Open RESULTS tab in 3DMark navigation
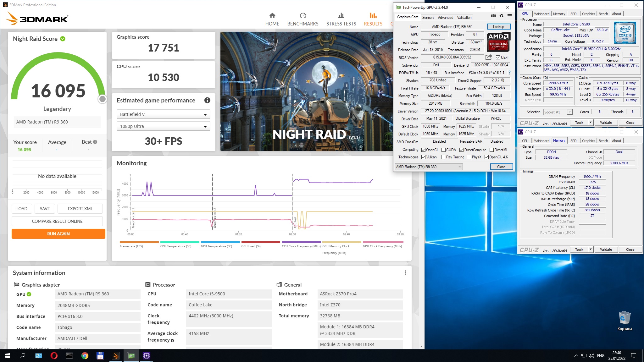Viewport: 644px width, 362px height. click(373, 19)
